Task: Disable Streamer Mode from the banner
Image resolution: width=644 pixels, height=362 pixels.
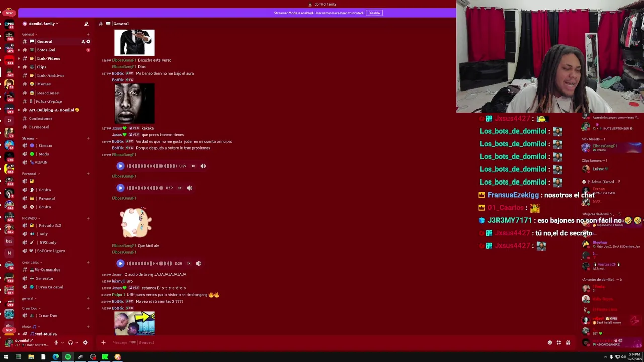Action: pyautogui.click(x=374, y=13)
